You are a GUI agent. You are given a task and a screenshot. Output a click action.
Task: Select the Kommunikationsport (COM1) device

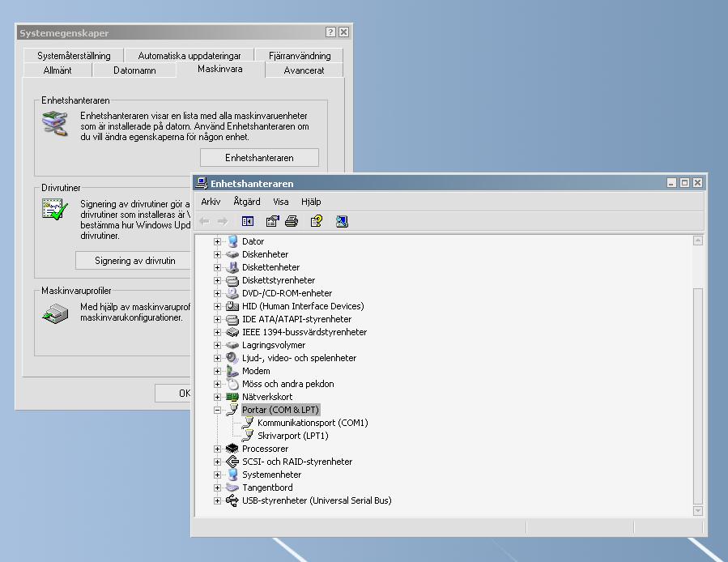313,423
